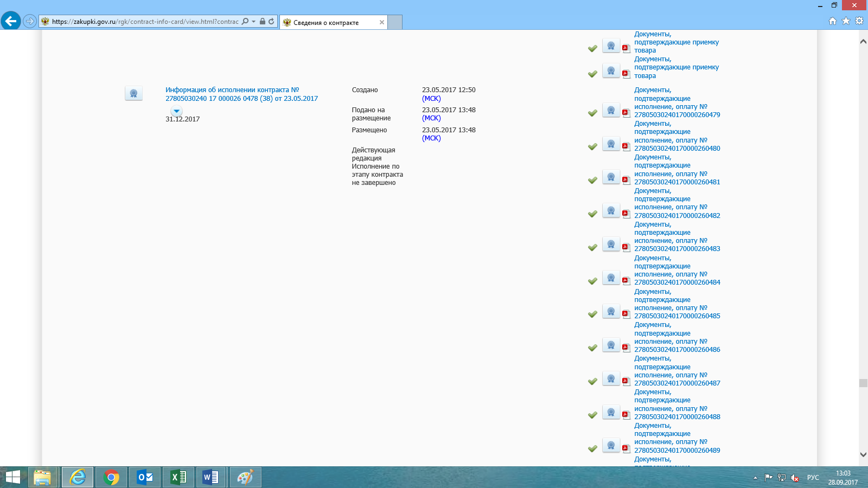This screenshot has width=868, height=488.
Task: Open payment document link ending 260479
Action: coord(677,102)
